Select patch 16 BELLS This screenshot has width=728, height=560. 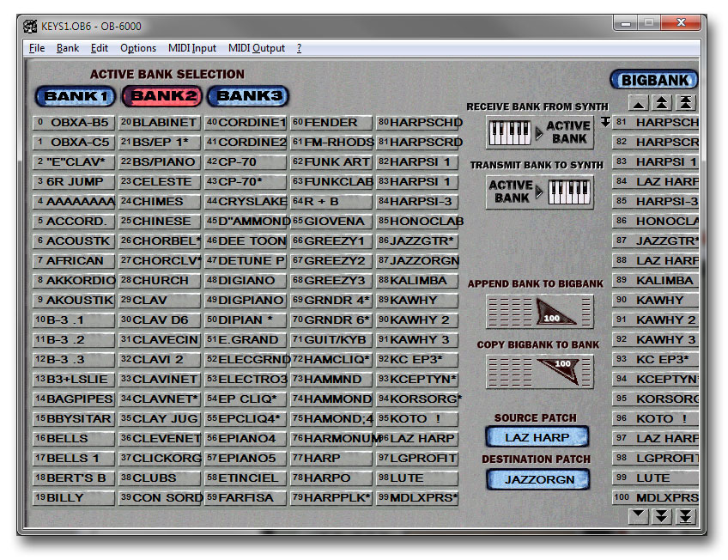click(73, 438)
